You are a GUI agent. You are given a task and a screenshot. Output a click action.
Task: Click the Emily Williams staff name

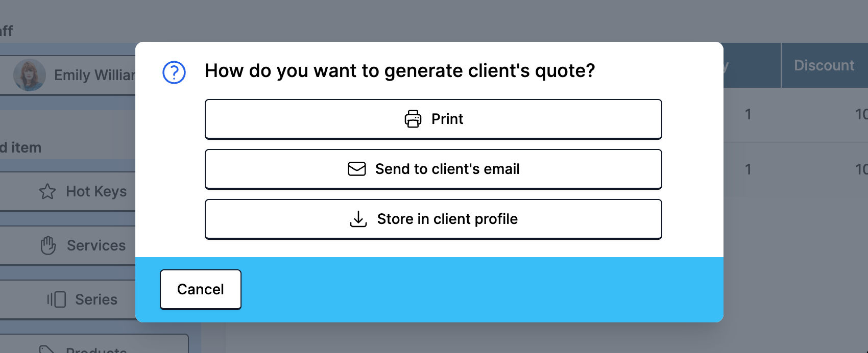coord(94,75)
